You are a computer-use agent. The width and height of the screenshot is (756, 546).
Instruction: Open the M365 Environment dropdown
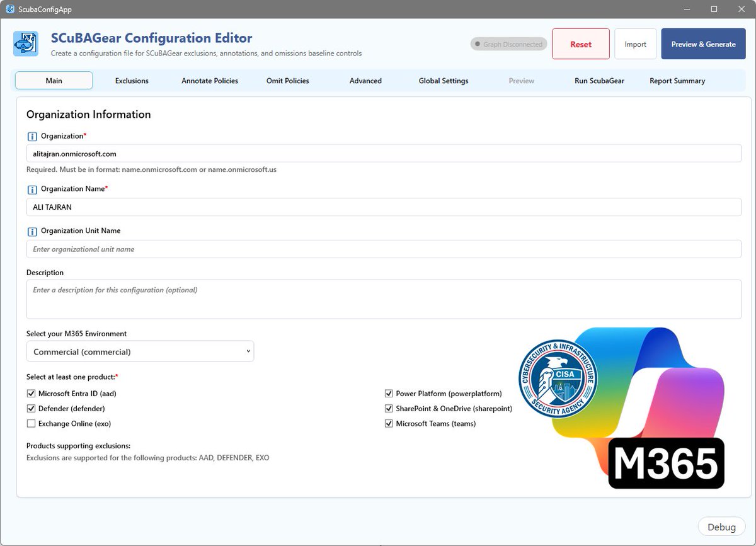click(x=140, y=351)
